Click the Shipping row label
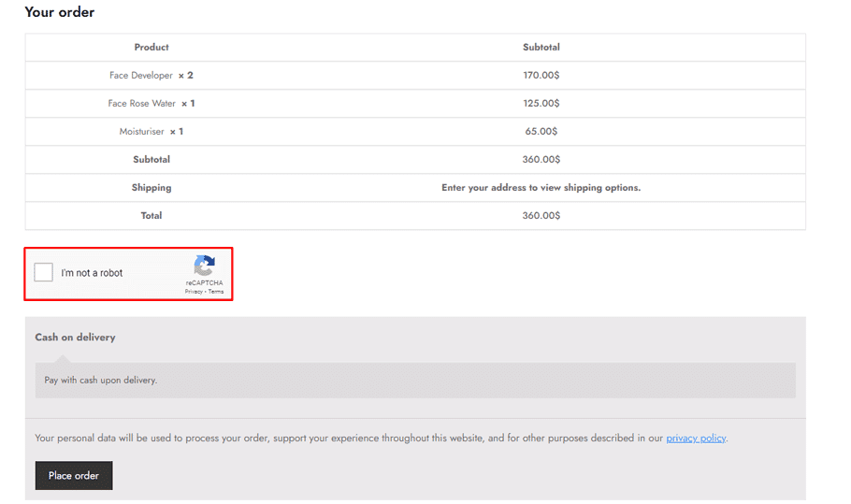851x504 pixels. point(151,187)
